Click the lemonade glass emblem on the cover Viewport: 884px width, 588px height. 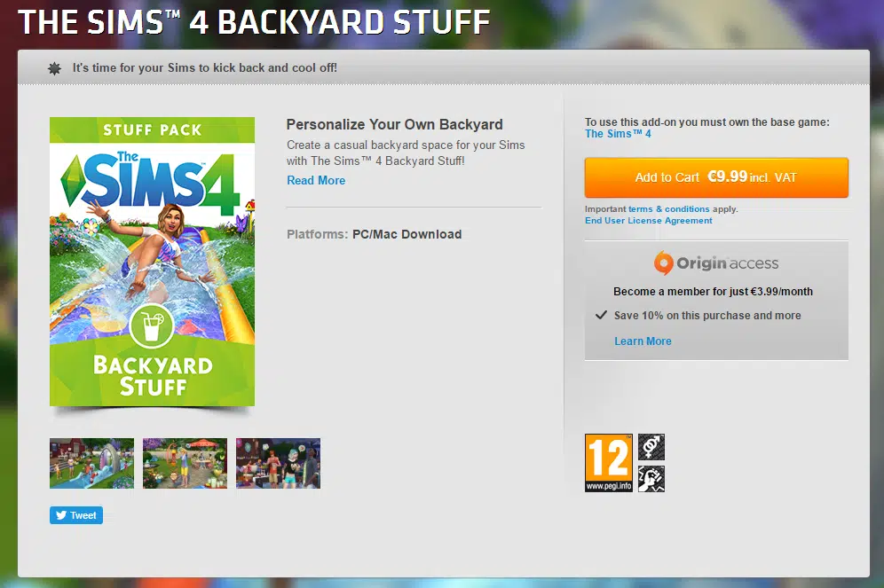[152, 326]
